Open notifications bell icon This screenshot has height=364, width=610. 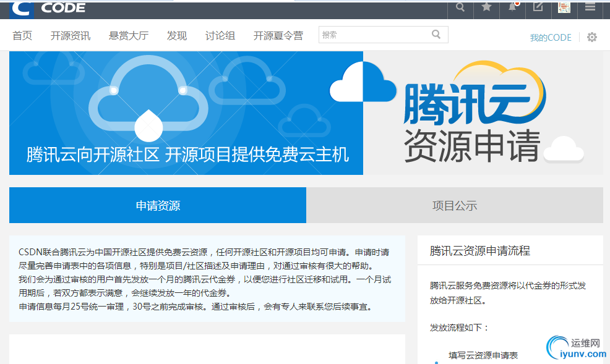click(x=513, y=7)
